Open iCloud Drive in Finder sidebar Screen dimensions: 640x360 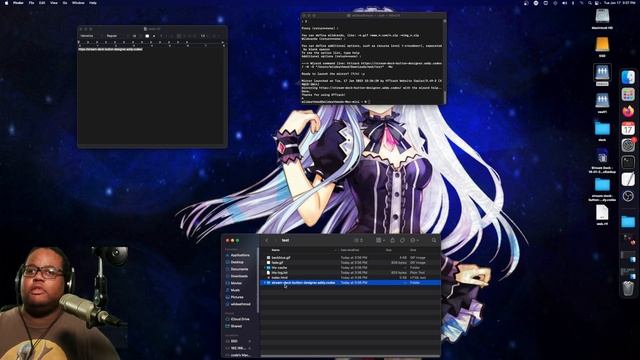240,319
